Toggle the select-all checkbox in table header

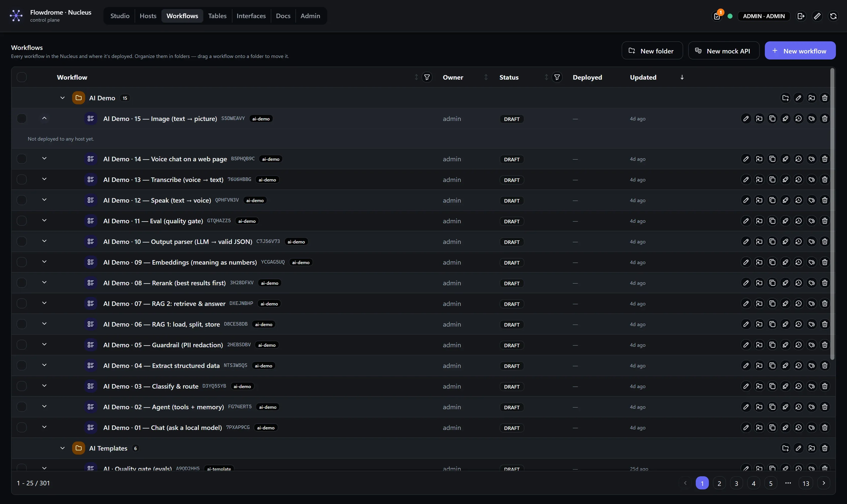[22, 77]
